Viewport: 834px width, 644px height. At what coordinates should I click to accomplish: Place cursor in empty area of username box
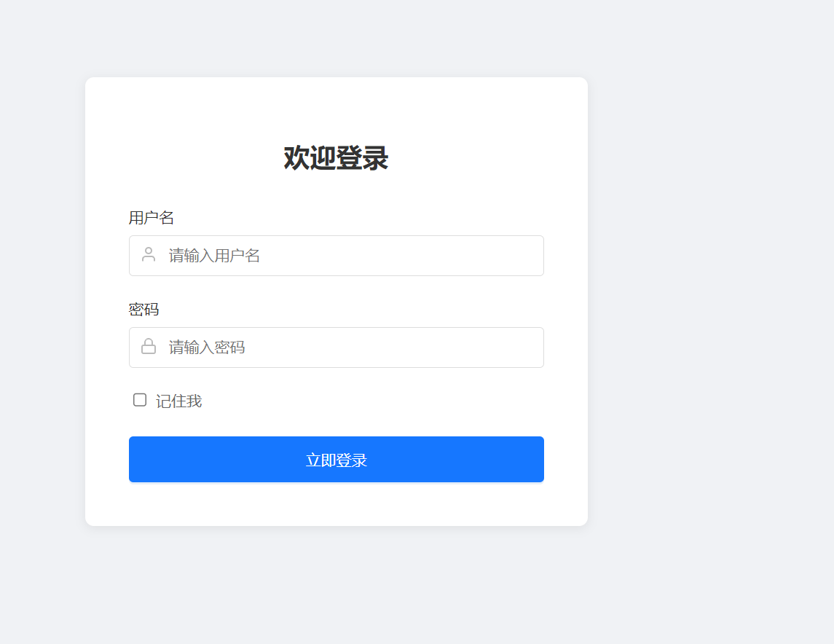tap(404, 256)
